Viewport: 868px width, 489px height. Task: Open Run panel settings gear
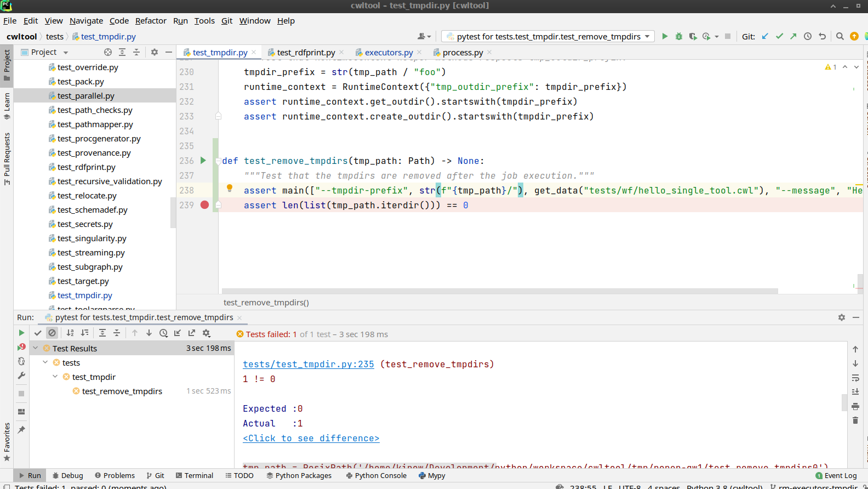pos(842,317)
